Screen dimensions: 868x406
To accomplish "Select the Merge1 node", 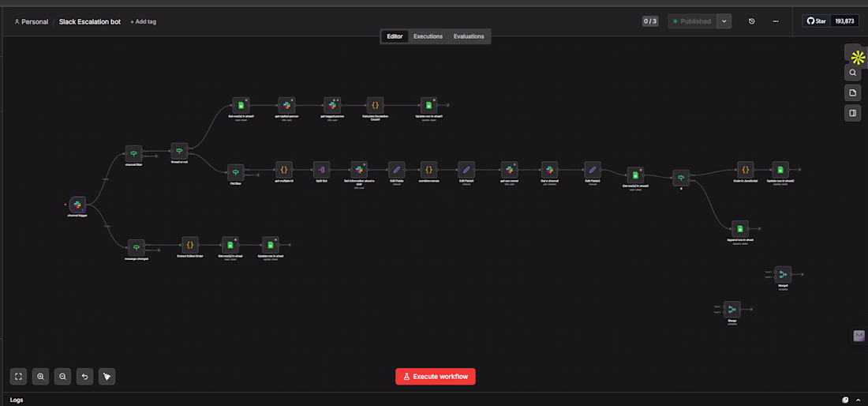I will tap(783, 274).
